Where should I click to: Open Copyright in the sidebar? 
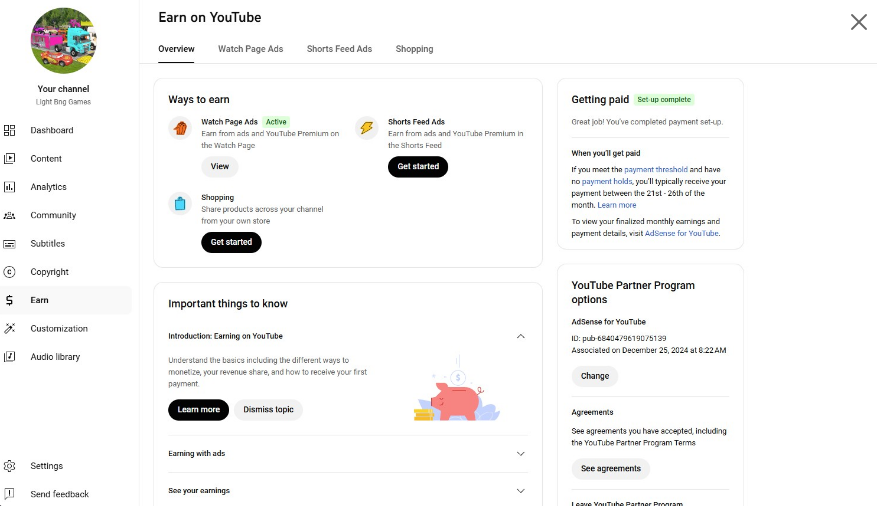[66, 272]
